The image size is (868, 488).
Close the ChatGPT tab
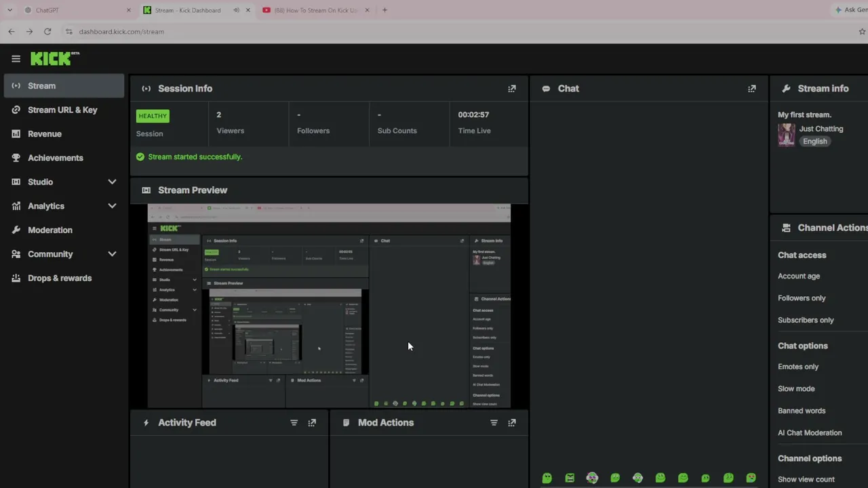click(x=129, y=10)
